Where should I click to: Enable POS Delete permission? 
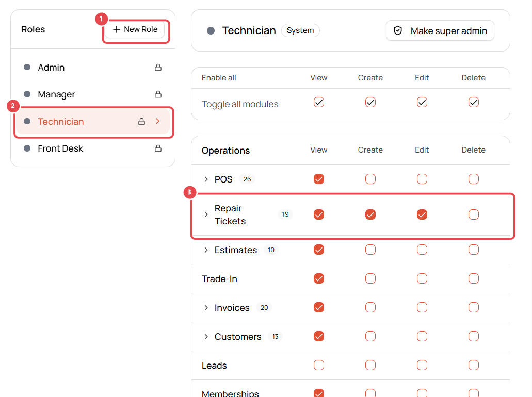(x=473, y=179)
